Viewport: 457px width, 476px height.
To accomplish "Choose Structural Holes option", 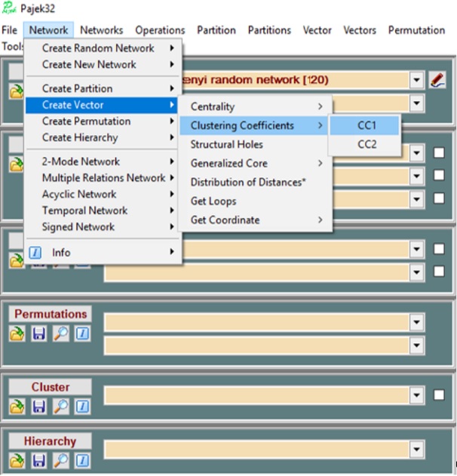I will (x=255, y=144).
